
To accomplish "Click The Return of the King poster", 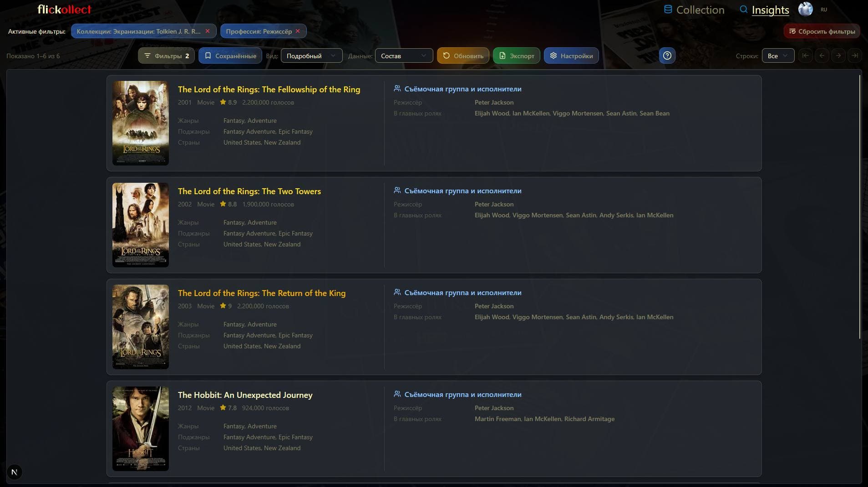I will [x=141, y=327].
